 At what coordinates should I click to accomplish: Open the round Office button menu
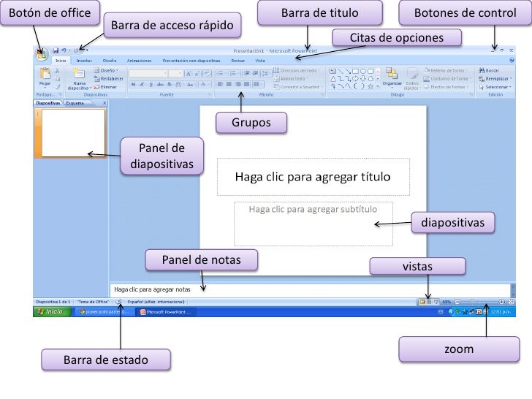coord(42,53)
